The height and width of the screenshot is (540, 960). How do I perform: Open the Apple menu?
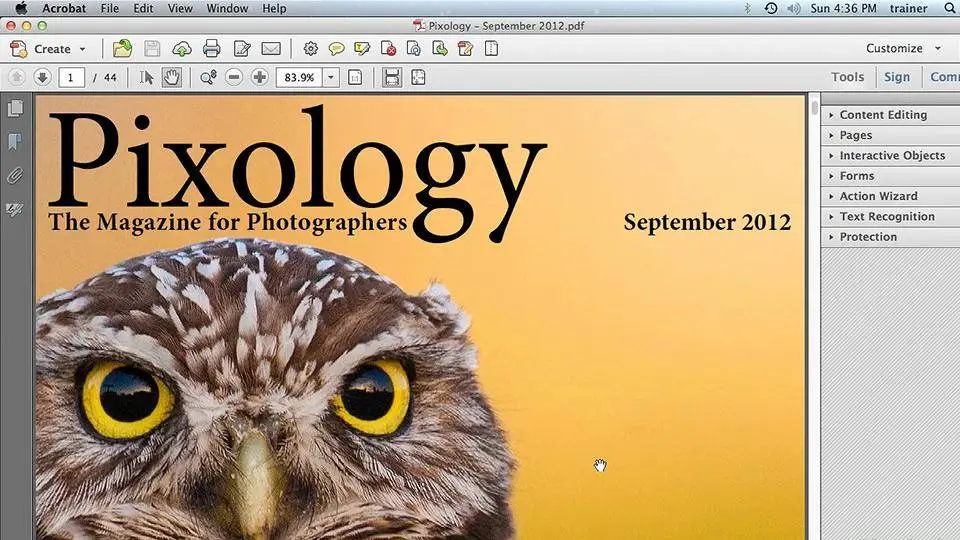pyautogui.click(x=21, y=8)
